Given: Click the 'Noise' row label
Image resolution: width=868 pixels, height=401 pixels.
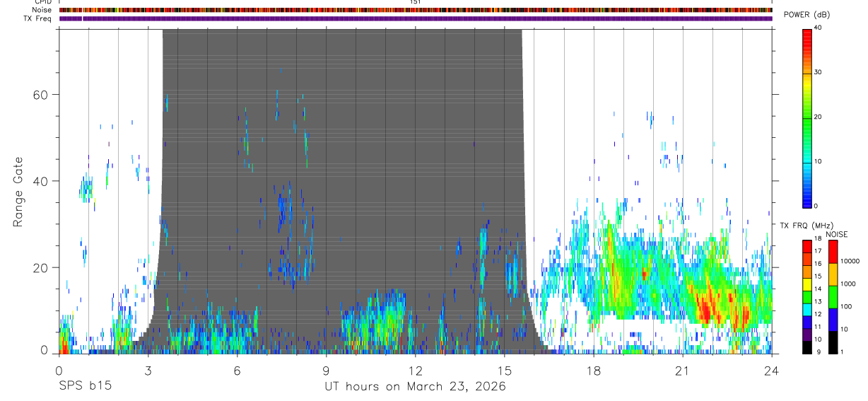Looking at the screenshot, I should click(x=42, y=10).
